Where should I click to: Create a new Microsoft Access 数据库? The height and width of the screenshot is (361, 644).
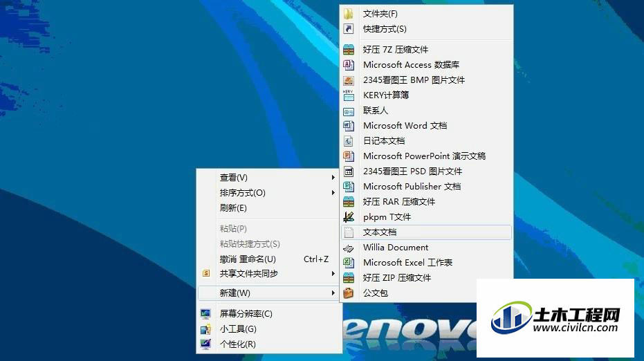tap(426, 64)
